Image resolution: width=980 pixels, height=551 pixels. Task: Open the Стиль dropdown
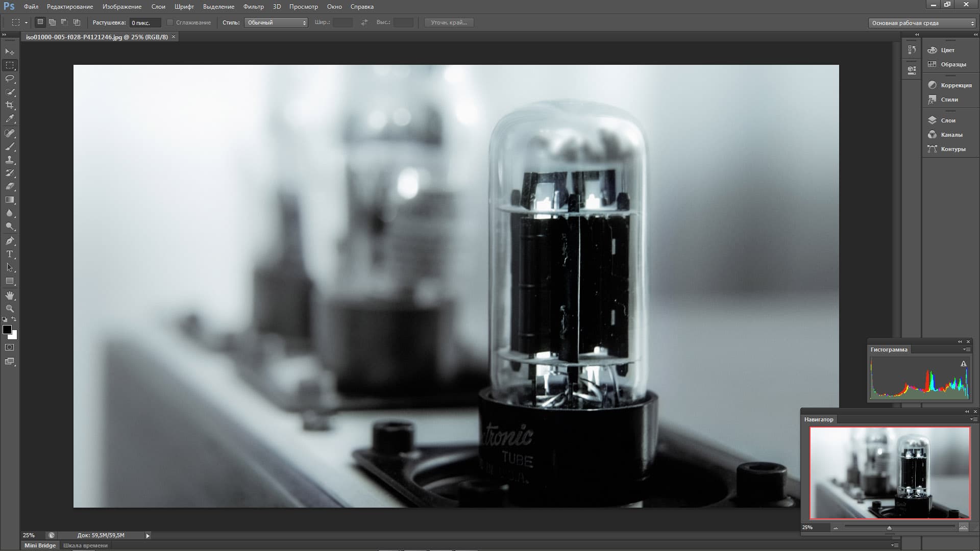point(276,22)
